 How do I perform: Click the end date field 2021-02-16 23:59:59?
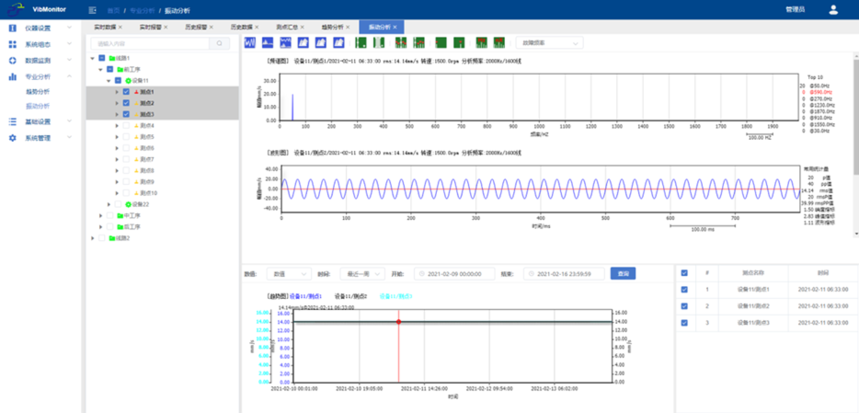pos(564,273)
